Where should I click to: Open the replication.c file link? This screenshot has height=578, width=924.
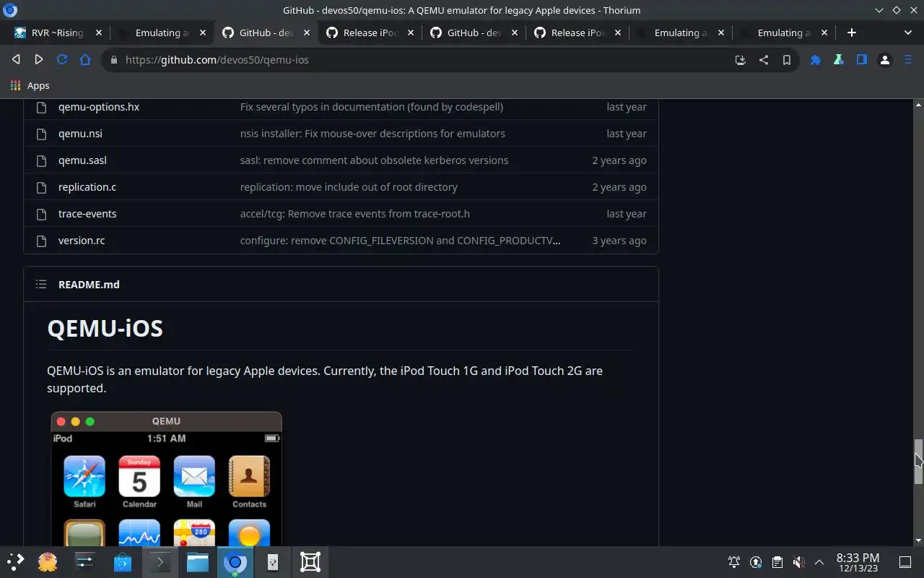pos(87,187)
